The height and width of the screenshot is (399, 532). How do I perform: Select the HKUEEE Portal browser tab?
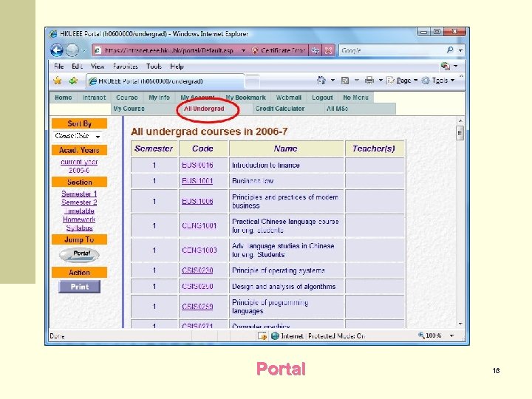tap(165, 81)
